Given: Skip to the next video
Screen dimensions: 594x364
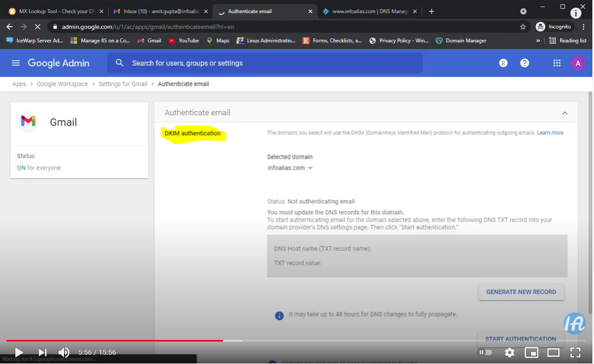Looking at the screenshot, I should [43, 353].
